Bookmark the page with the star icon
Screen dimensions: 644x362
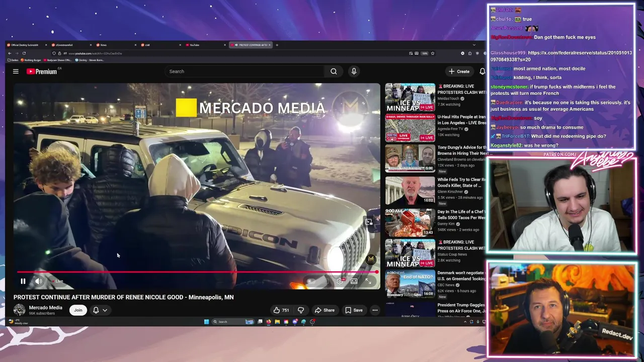click(x=433, y=53)
